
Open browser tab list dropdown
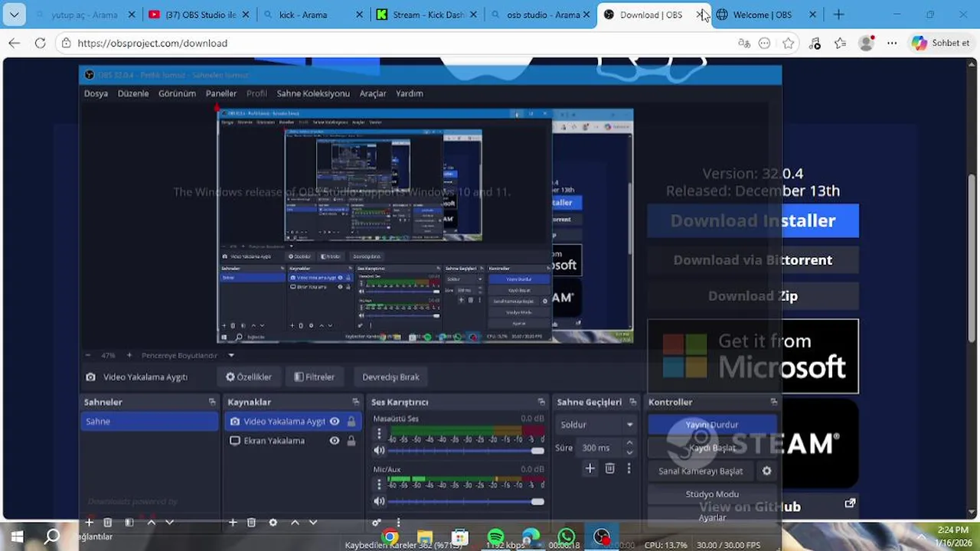(14, 15)
